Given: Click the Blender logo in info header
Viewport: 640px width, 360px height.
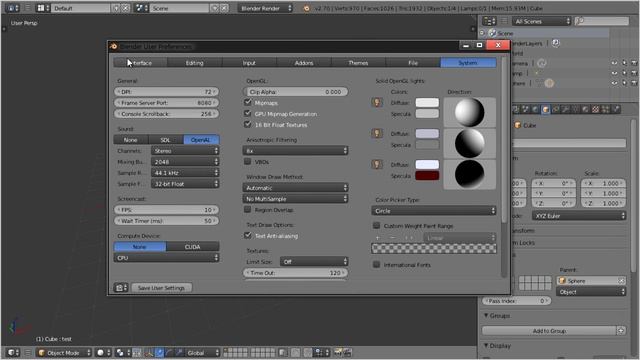Looking at the screenshot, I should coord(307,8).
